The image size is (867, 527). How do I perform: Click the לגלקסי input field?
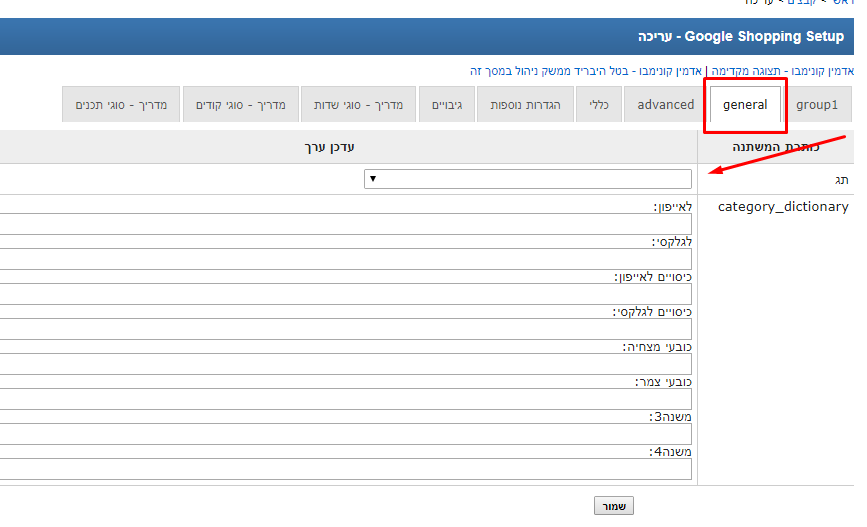[x=346, y=259]
